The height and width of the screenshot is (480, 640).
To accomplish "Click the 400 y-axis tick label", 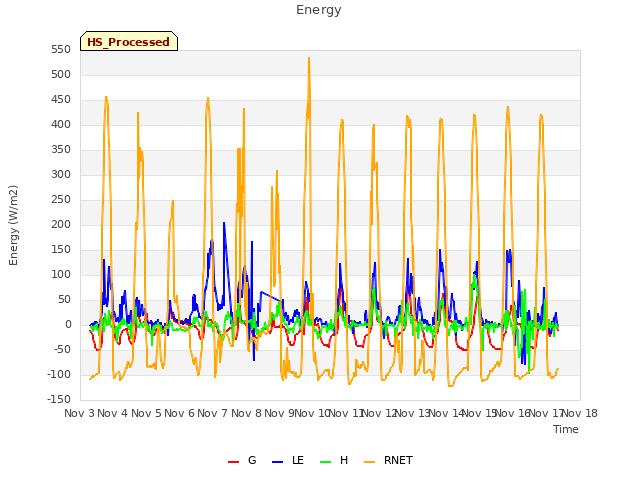I will [x=61, y=124].
